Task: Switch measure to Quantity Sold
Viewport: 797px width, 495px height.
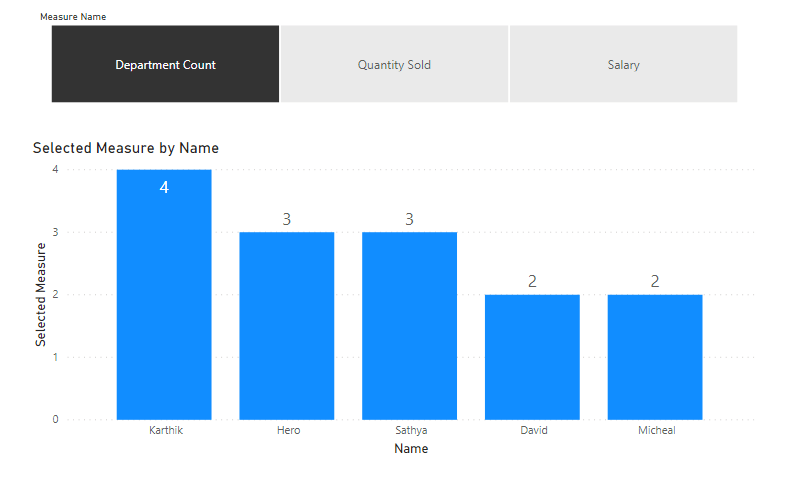Action: click(394, 65)
